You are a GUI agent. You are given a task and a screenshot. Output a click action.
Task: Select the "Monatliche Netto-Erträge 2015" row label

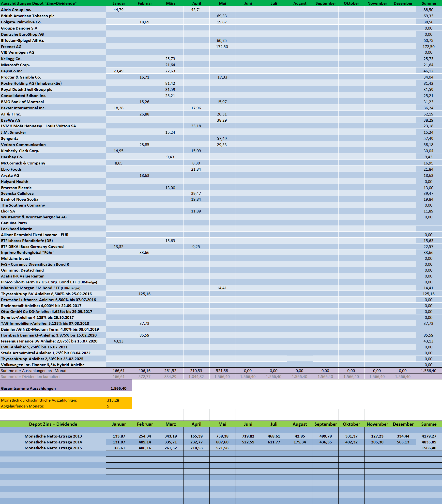click(x=53, y=448)
